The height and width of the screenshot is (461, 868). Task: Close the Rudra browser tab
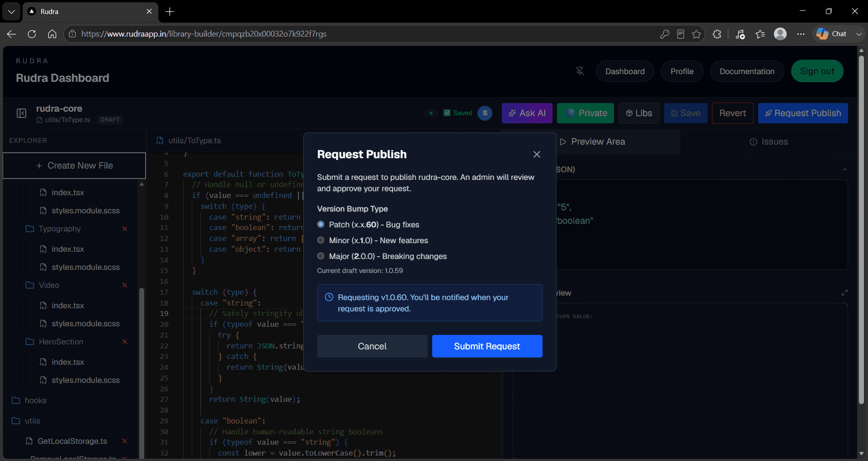tap(149, 11)
